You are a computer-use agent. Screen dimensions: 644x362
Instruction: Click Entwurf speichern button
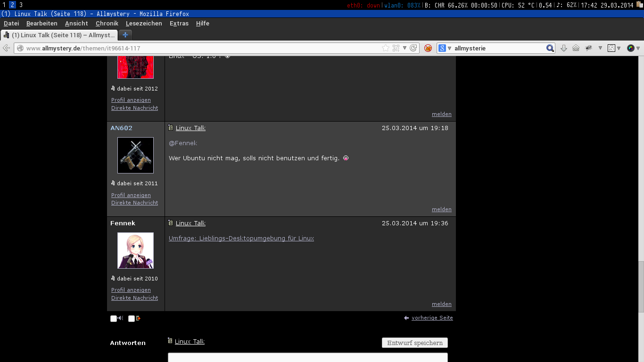[415, 343]
